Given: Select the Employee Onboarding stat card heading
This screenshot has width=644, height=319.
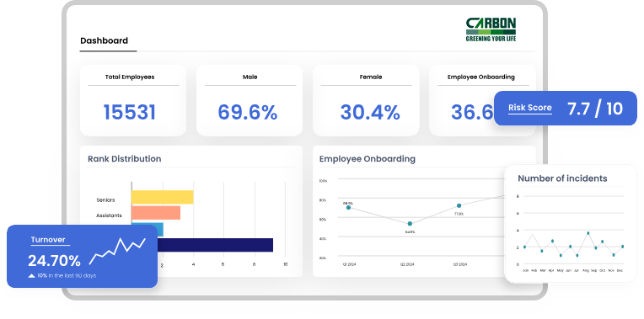Looking at the screenshot, I should (481, 77).
